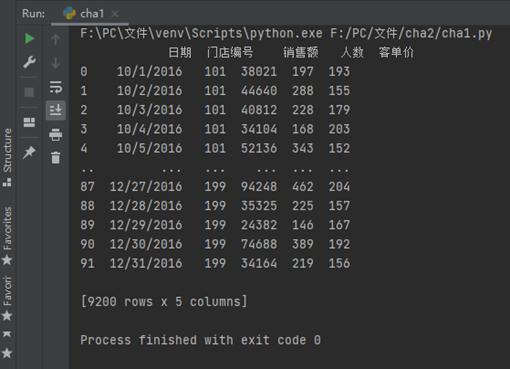Click the bottom star favorites icon

click(x=7, y=353)
